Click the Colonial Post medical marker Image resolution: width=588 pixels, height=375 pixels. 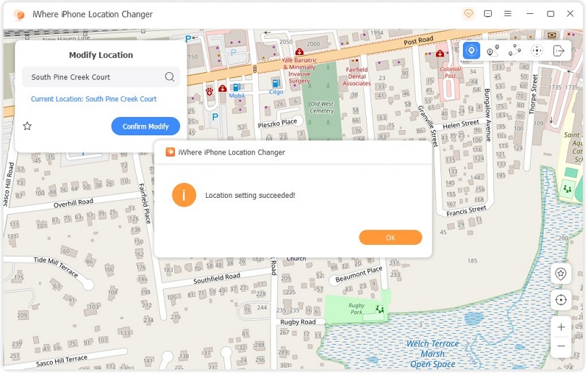pyautogui.click(x=440, y=54)
